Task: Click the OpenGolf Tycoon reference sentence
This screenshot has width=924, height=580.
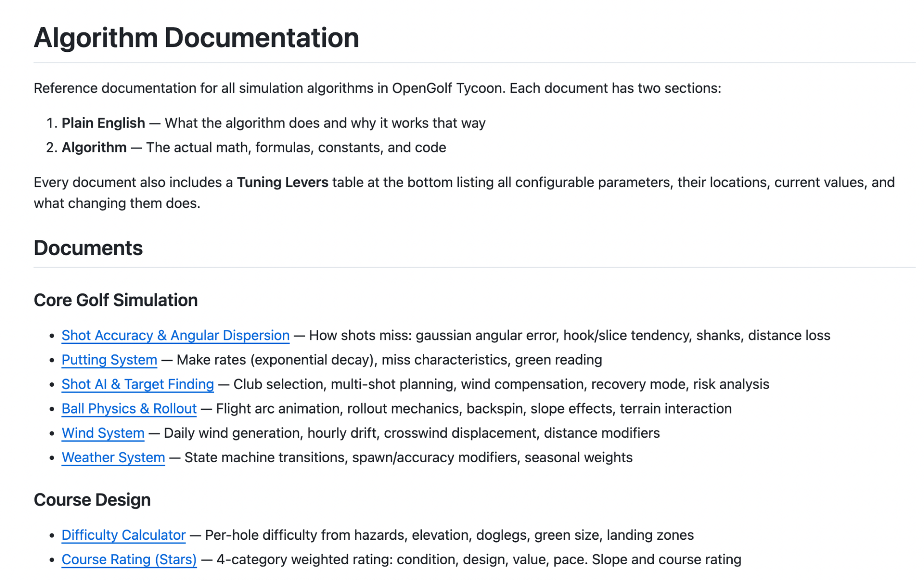Action: 377,88
